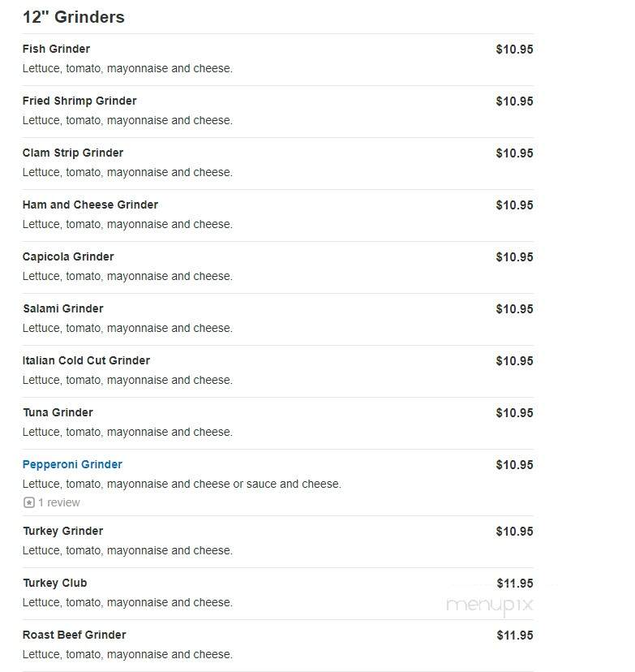635x672 pixels.
Task: Click the $10.95 price of Tuna Grinder
Action: click(515, 413)
